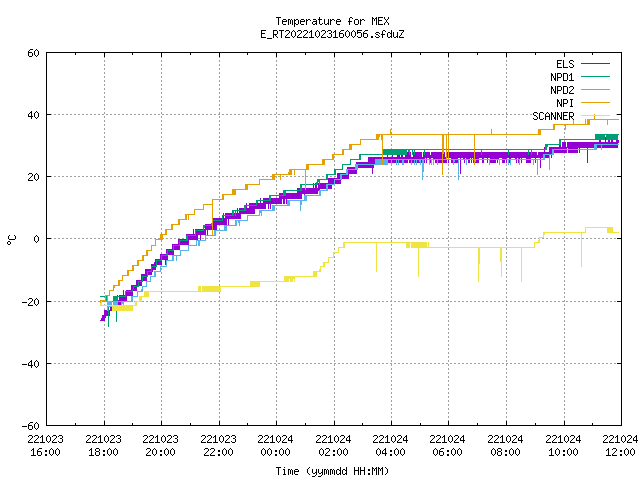Click the x-axis tick label 221023 18:00
The width and height of the screenshot is (640, 480).
click(104, 446)
